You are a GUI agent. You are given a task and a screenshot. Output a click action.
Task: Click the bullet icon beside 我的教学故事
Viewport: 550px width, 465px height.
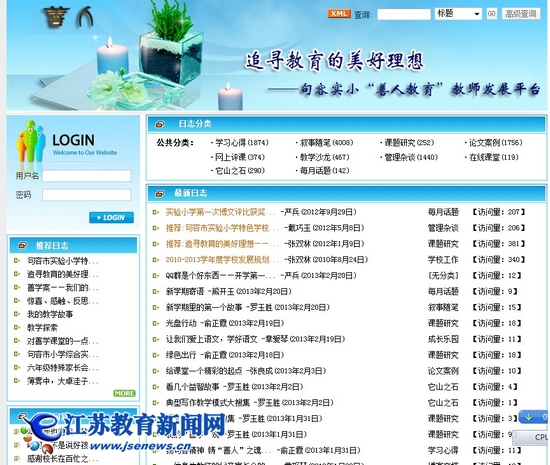pos(17,314)
